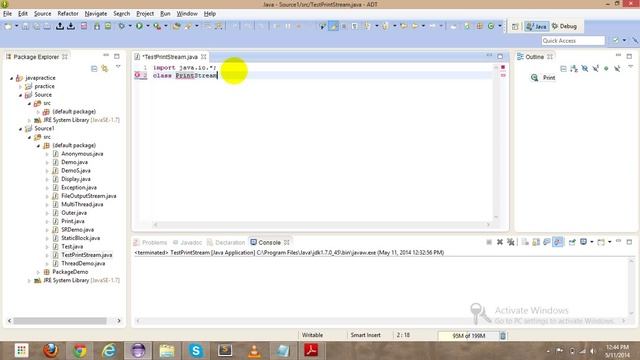This screenshot has height=360, width=640.
Task: Select FileOutputStream.java in the tree
Action: [x=89, y=196]
